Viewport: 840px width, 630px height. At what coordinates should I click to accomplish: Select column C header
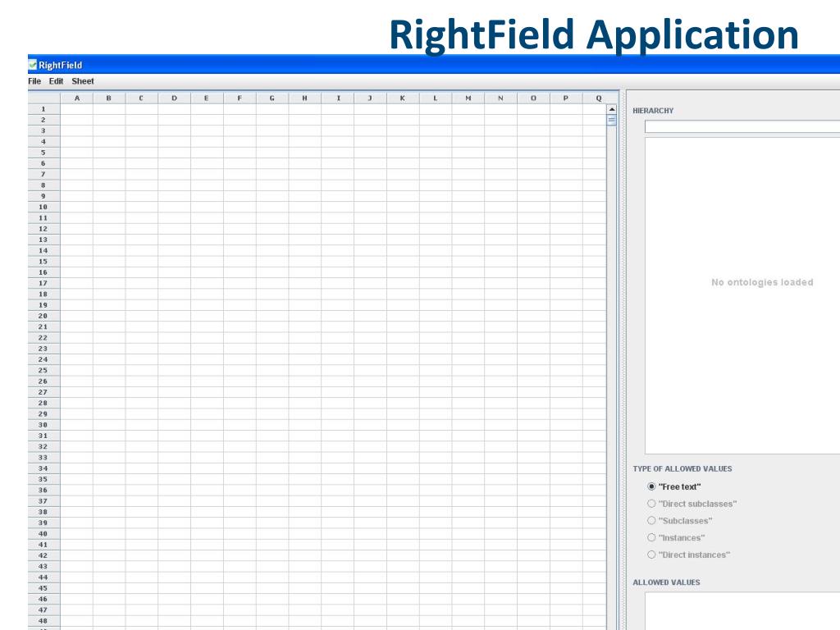141,98
